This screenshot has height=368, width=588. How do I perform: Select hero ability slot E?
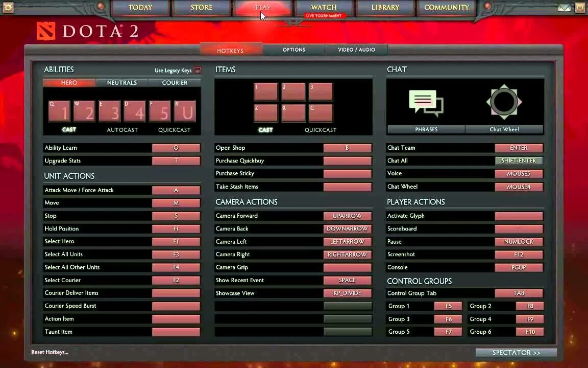coord(110,111)
